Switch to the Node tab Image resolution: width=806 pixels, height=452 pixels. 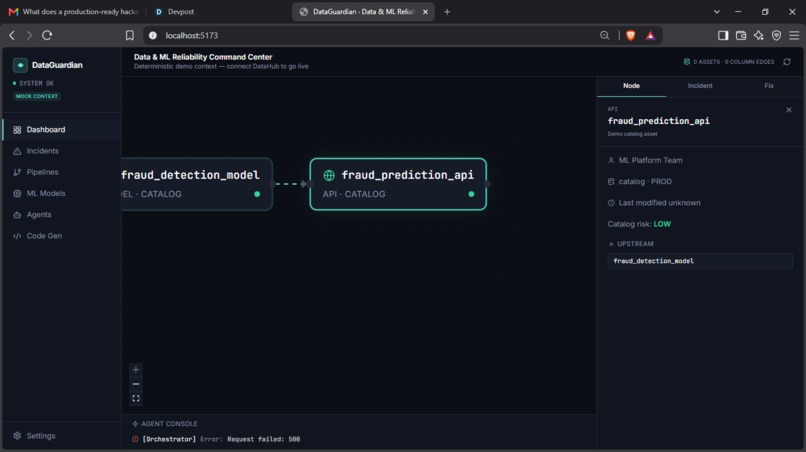(x=631, y=86)
